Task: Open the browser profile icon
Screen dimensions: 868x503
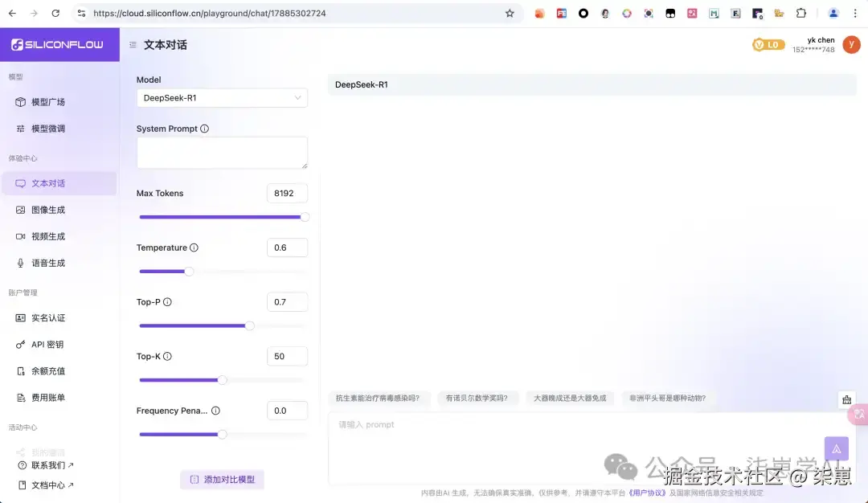Action: click(x=833, y=14)
